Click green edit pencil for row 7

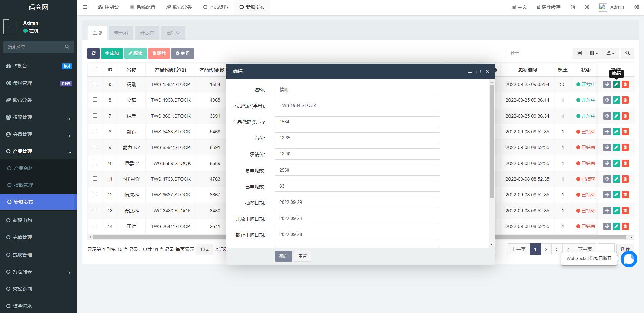tap(616, 116)
